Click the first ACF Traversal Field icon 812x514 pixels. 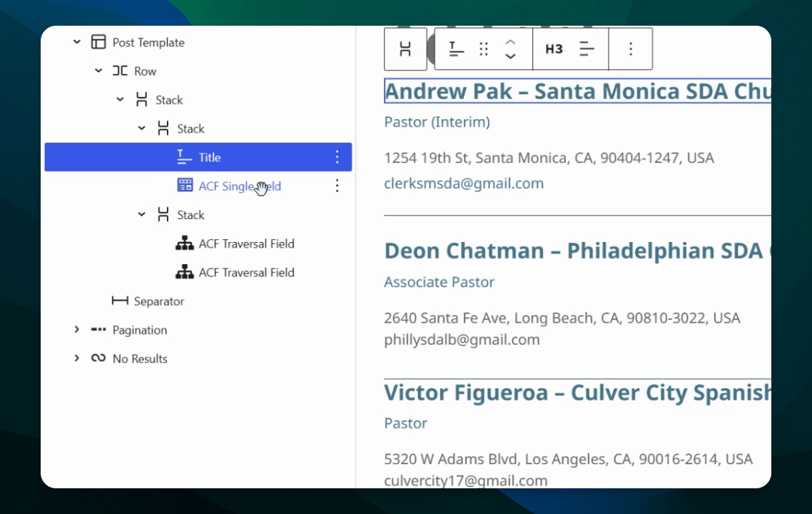[x=184, y=243]
